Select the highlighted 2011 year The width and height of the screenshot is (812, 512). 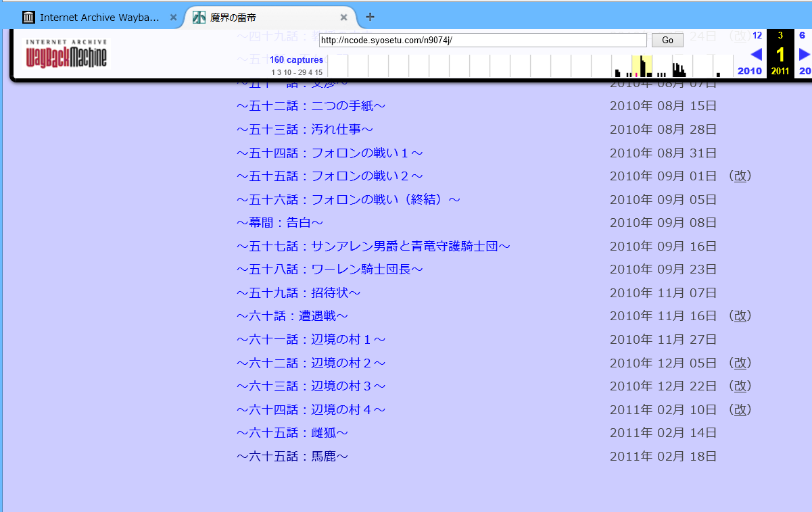[x=780, y=71]
